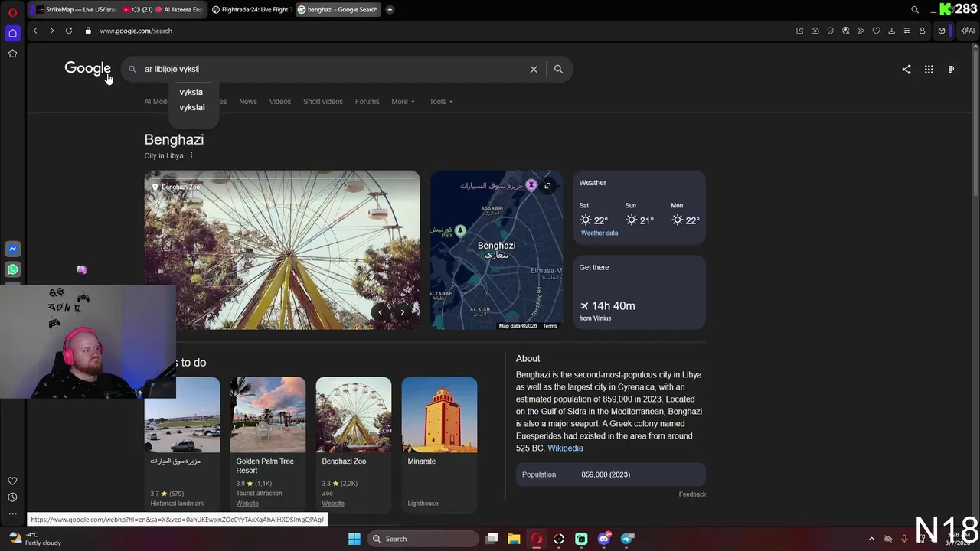Image resolution: width=980 pixels, height=551 pixels.
Task: Show next Benghazi carousel photo
Action: [x=403, y=311]
